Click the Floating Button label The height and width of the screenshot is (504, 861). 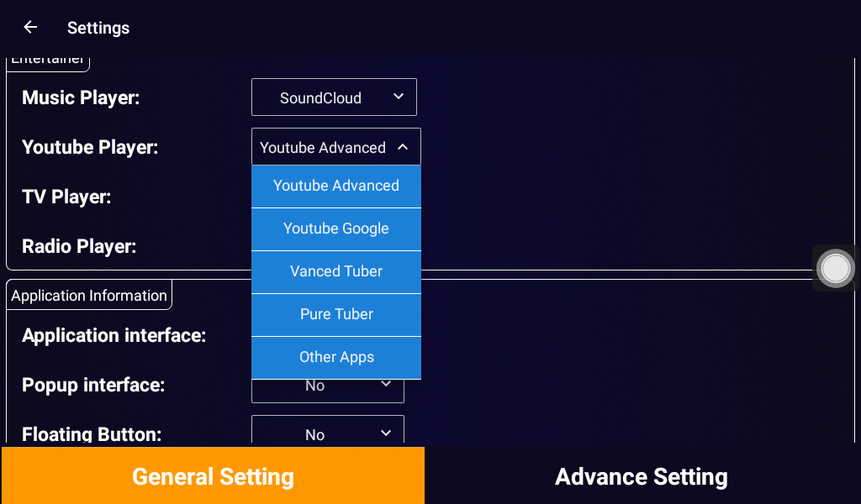click(92, 433)
